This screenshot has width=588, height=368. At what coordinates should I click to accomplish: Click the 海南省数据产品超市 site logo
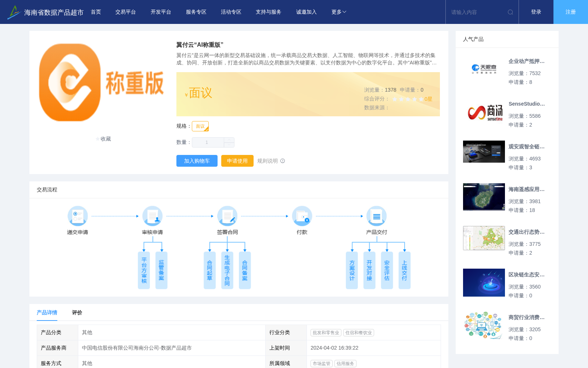45,12
